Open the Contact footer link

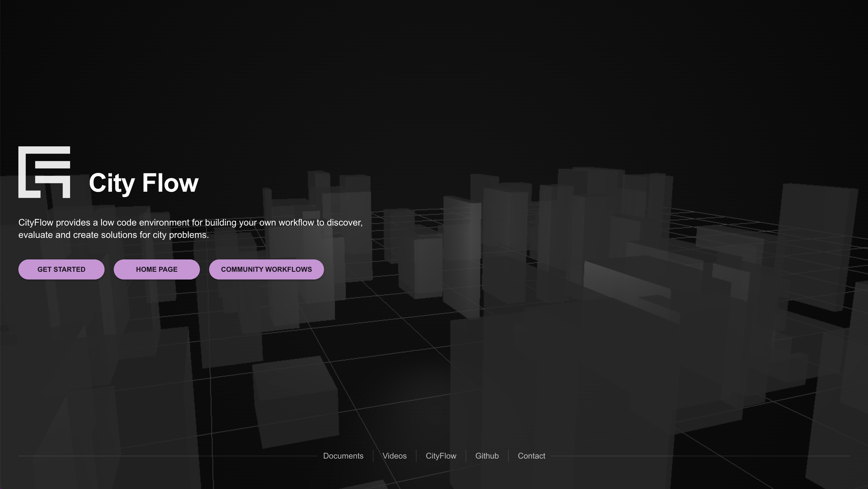point(531,456)
